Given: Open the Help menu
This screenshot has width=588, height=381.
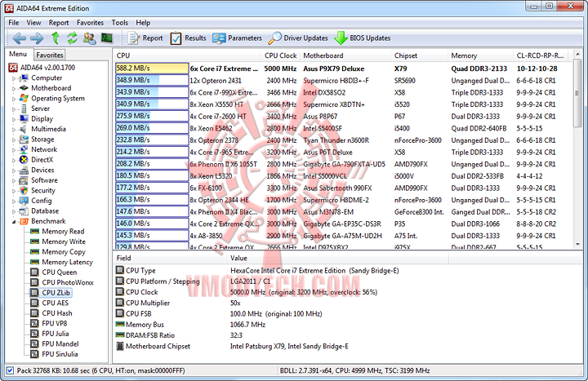Looking at the screenshot, I should click(x=143, y=23).
